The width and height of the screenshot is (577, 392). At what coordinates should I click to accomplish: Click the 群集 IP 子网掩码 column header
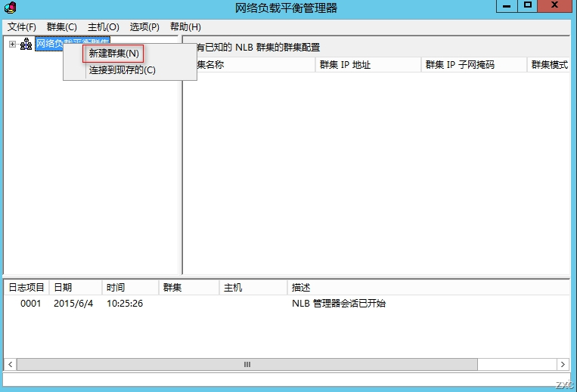coord(474,65)
